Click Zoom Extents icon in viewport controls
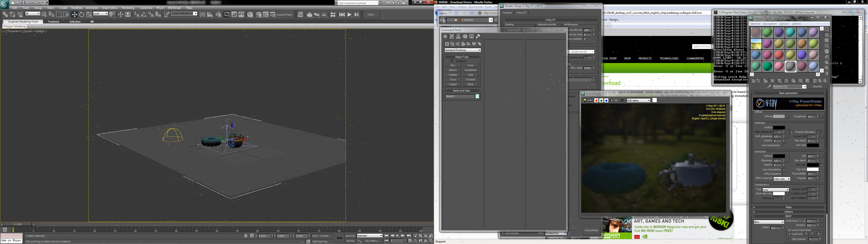The image size is (868, 244). click(x=426, y=236)
